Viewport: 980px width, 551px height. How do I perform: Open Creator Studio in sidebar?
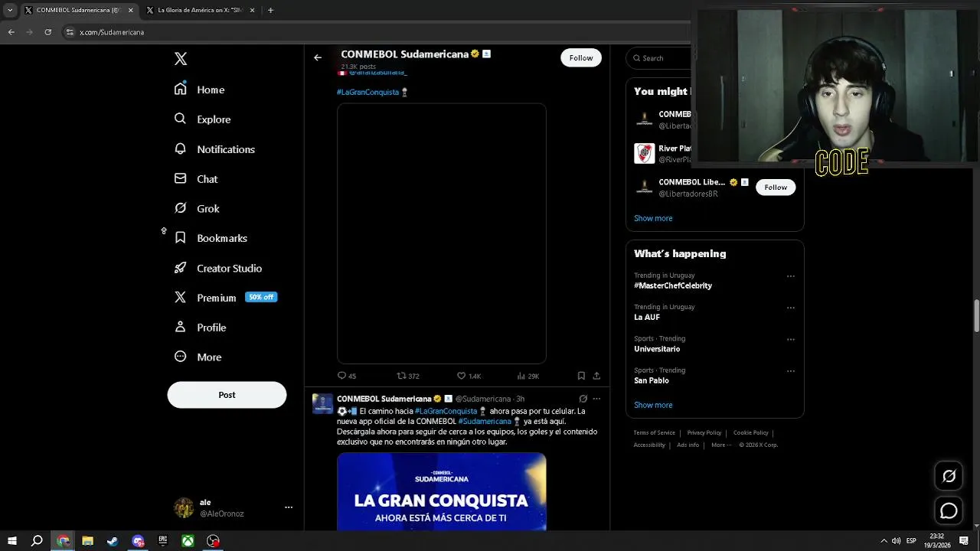coord(218,268)
